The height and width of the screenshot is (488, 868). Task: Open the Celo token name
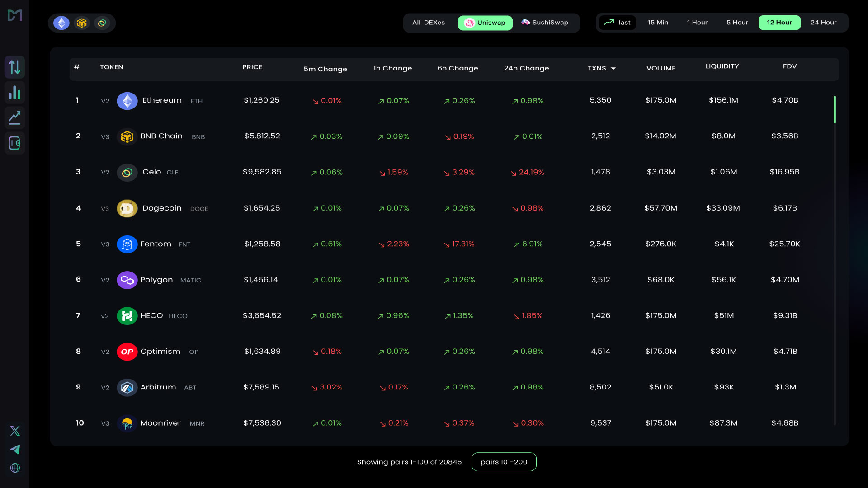pos(151,172)
